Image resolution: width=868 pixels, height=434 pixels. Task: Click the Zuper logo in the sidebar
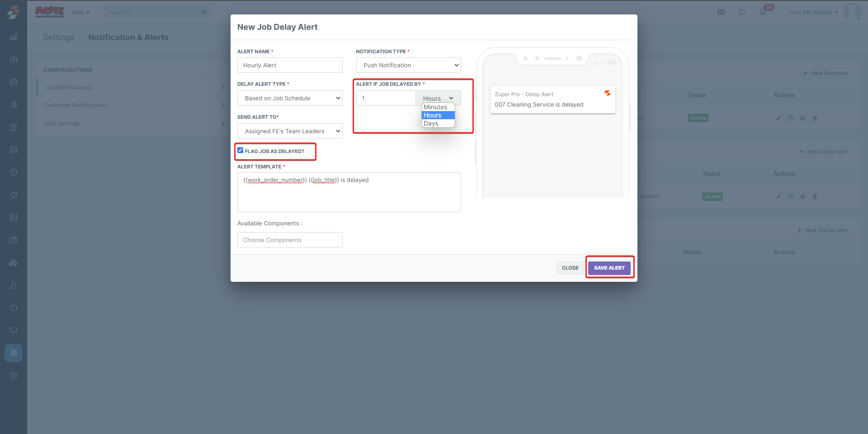14,12
